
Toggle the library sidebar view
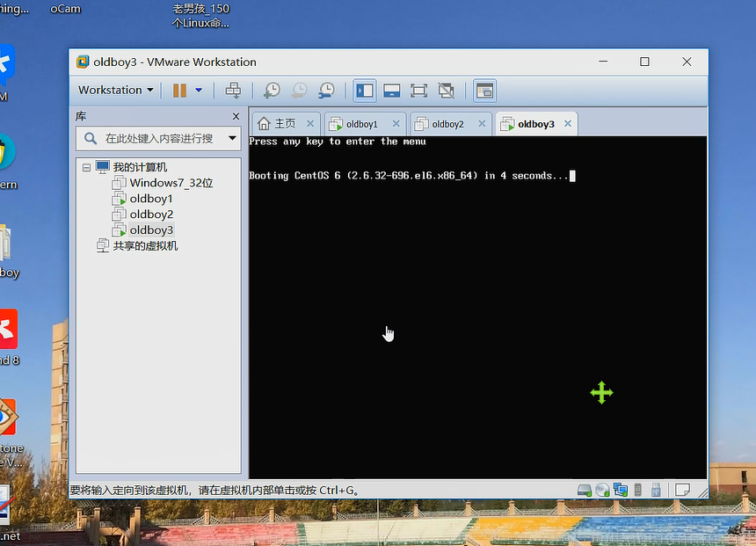(x=365, y=91)
